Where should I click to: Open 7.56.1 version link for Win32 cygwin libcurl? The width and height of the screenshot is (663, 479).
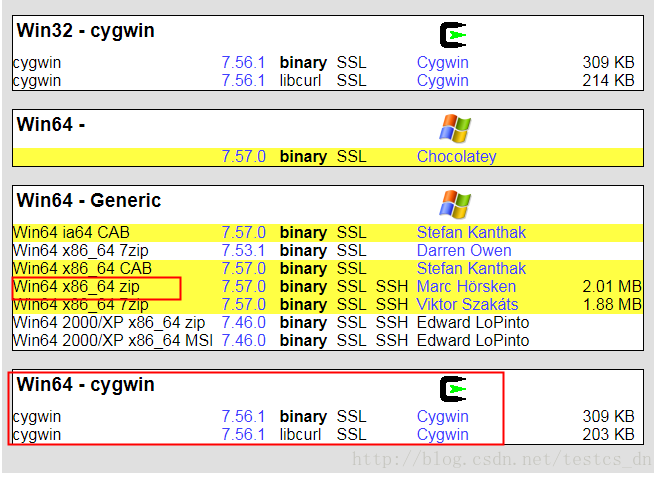click(244, 80)
